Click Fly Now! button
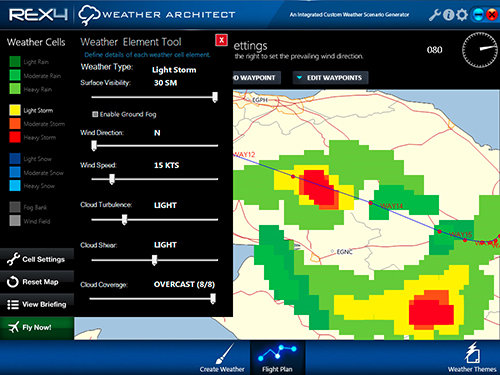The width and height of the screenshot is (500, 375). [x=37, y=328]
